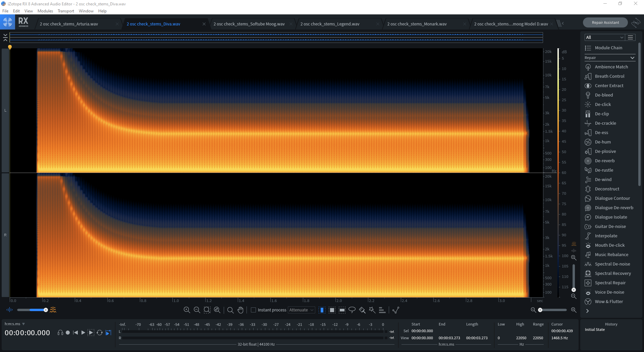Click the Repair Assistant button
The width and height of the screenshot is (644, 352).
click(605, 22)
